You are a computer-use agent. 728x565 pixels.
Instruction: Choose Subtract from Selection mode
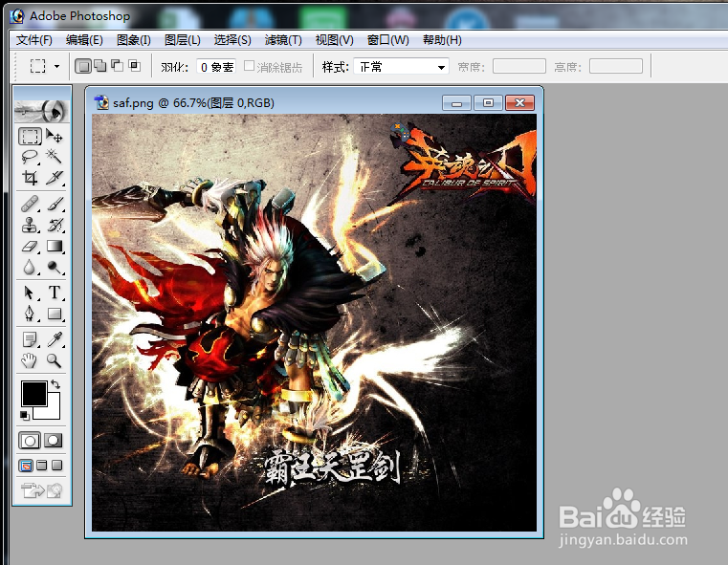click(x=117, y=66)
